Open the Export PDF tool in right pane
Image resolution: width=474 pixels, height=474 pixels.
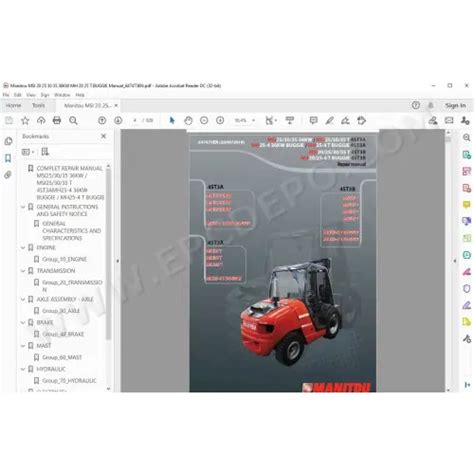point(467,155)
